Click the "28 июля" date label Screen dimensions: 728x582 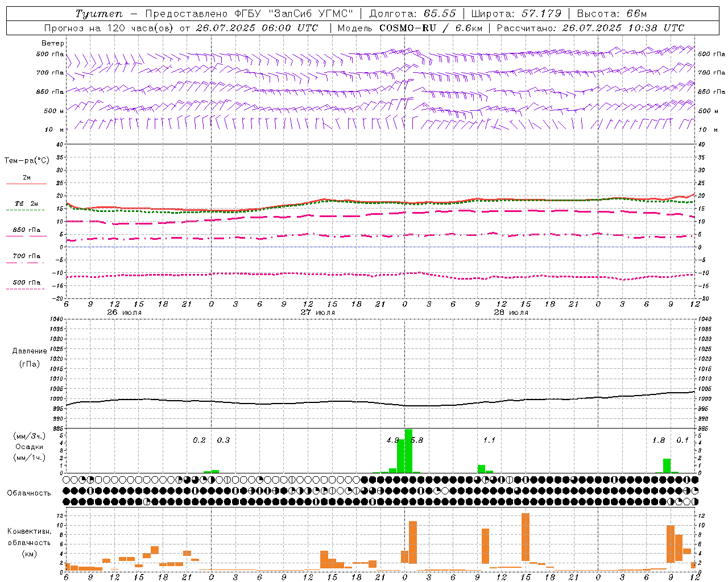511,313
